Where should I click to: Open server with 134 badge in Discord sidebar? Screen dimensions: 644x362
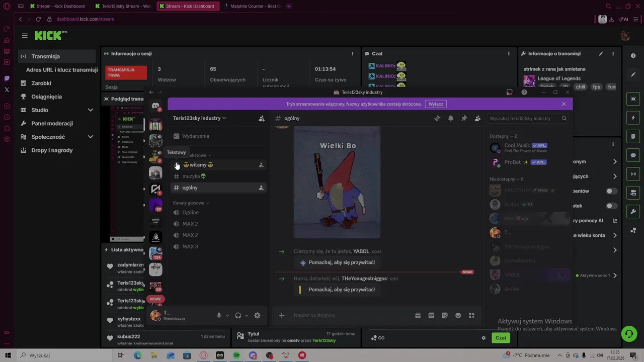click(x=155, y=253)
